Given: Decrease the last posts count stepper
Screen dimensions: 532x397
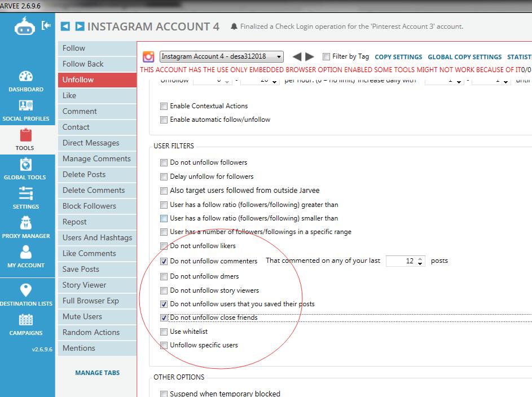Looking at the screenshot, I should point(420,263).
